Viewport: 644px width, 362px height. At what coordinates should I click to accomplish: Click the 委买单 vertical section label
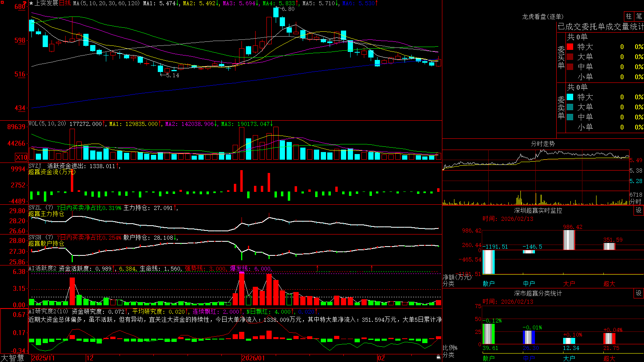[561, 57]
